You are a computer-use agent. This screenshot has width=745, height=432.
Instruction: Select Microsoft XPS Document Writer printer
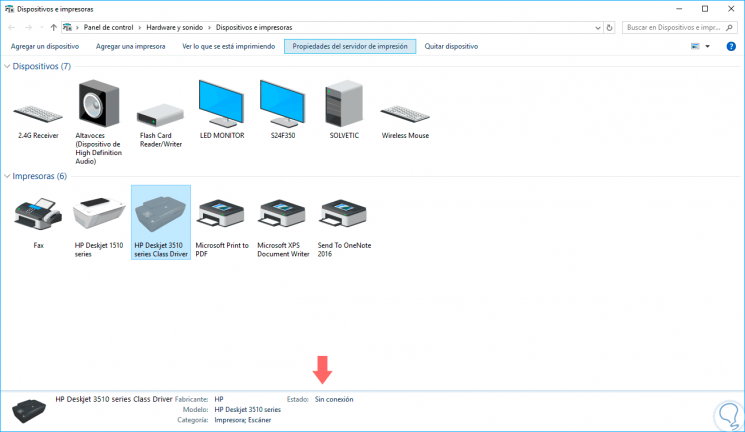click(283, 214)
